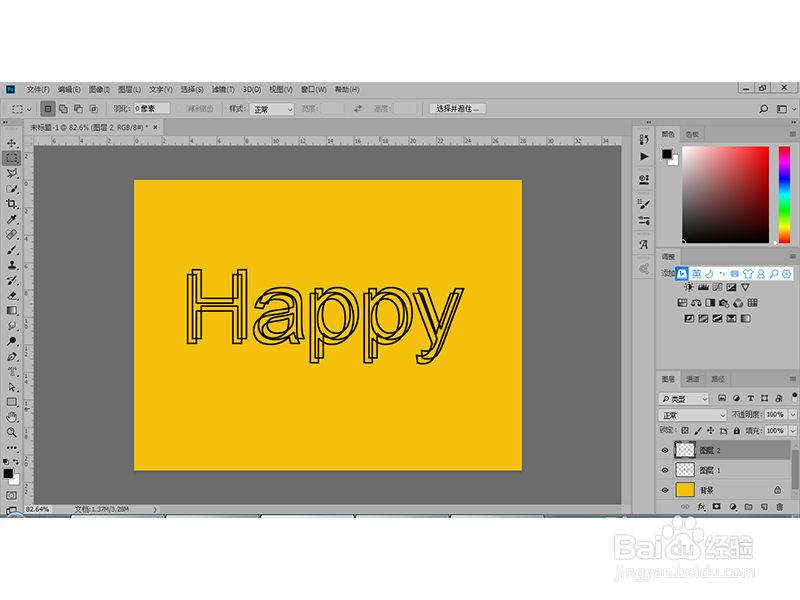Create a new layer

[x=764, y=507]
